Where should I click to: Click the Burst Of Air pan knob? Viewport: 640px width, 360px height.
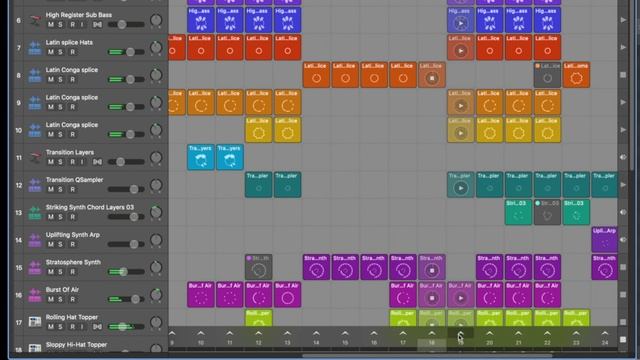(156, 295)
